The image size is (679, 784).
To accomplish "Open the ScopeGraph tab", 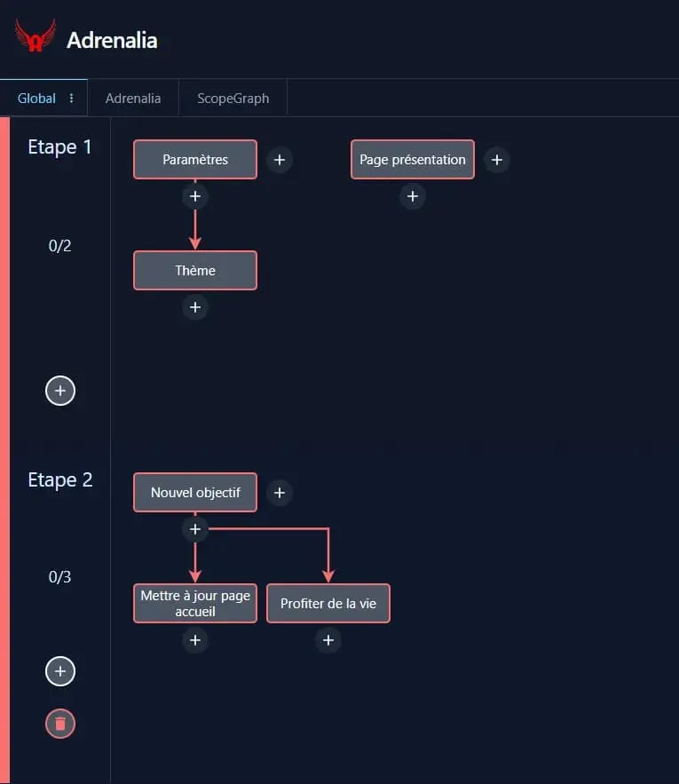I will point(233,98).
